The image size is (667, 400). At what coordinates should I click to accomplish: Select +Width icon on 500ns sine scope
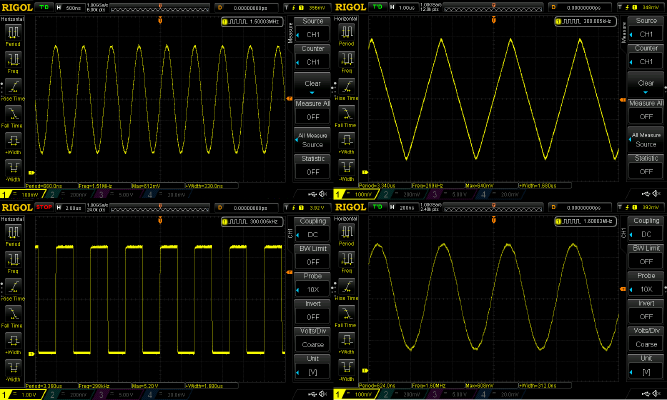tap(13, 140)
